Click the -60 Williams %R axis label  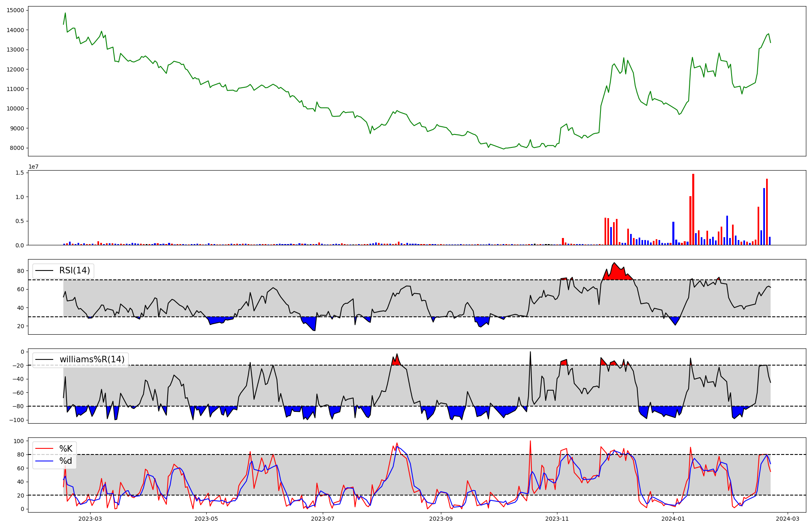click(18, 393)
